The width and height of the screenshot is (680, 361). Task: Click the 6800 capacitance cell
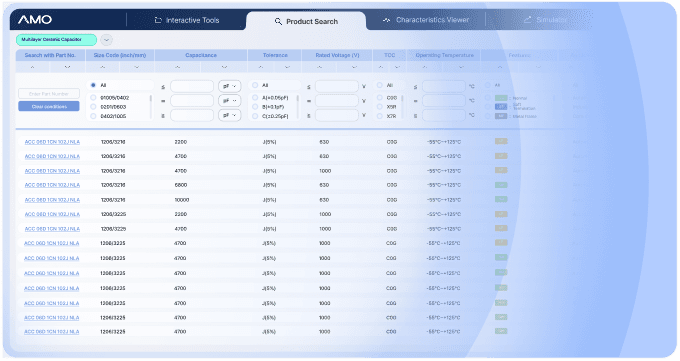[180, 185]
